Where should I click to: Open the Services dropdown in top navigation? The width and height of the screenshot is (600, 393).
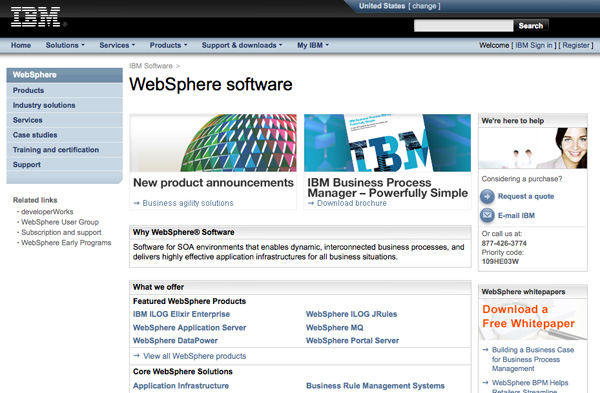coord(117,45)
